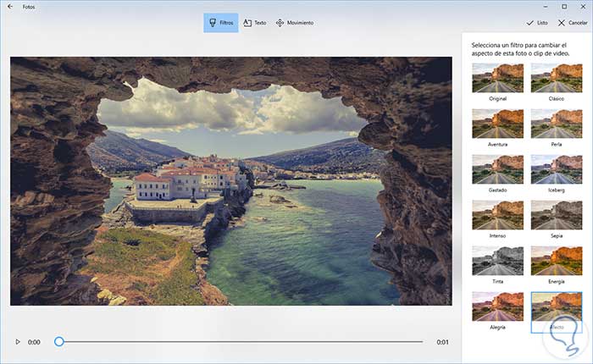The height and width of the screenshot is (364, 593).
Task: Go back with the arrow icon
Action: pyautogui.click(x=10, y=7)
